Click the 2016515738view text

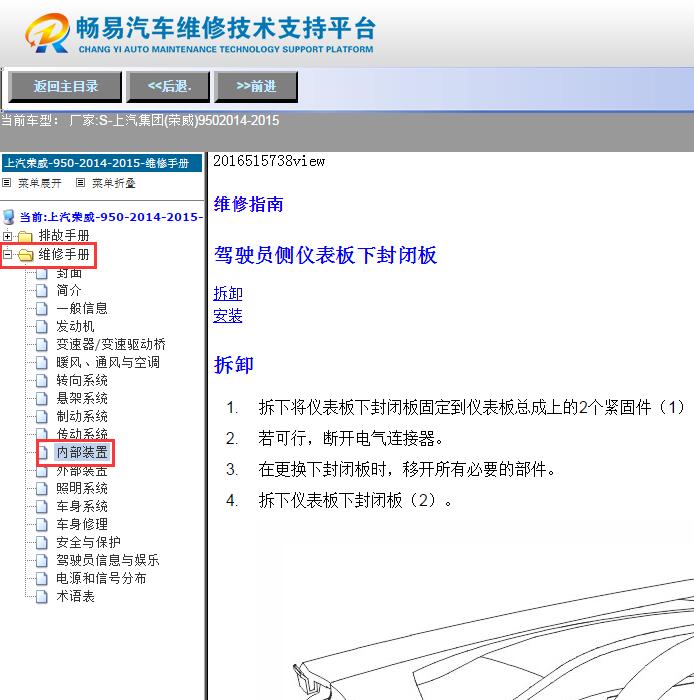269,161
